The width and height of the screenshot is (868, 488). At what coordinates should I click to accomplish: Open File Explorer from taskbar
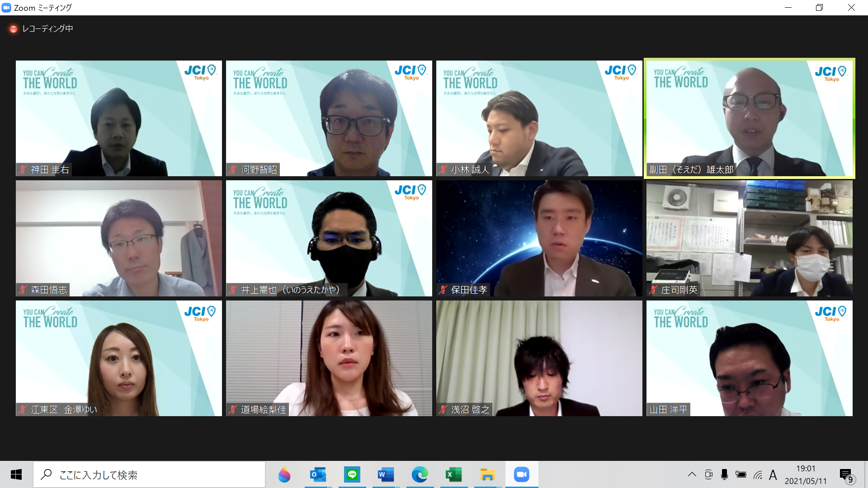coord(487,474)
